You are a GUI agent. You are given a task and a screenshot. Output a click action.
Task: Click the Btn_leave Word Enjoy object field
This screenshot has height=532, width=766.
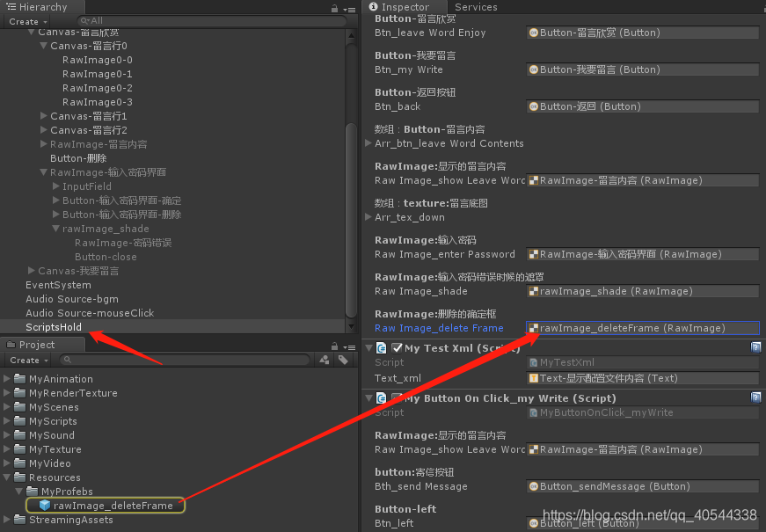642,33
